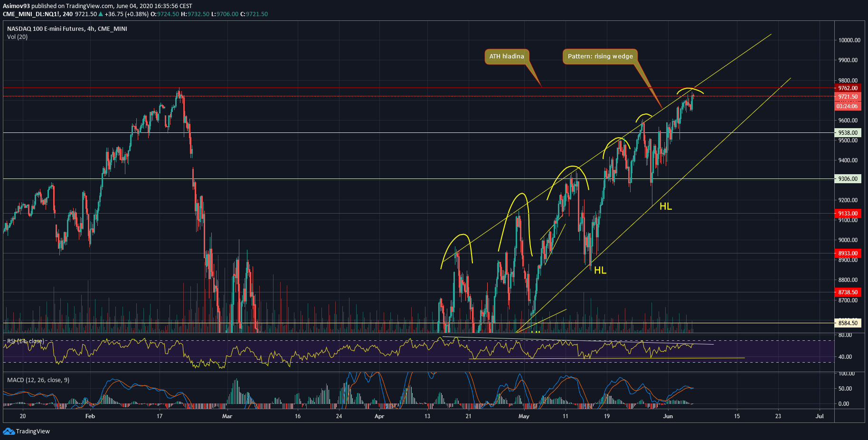The width and height of the screenshot is (868, 440).
Task: Click the red 9133.00 price label
Action: [x=848, y=214]
